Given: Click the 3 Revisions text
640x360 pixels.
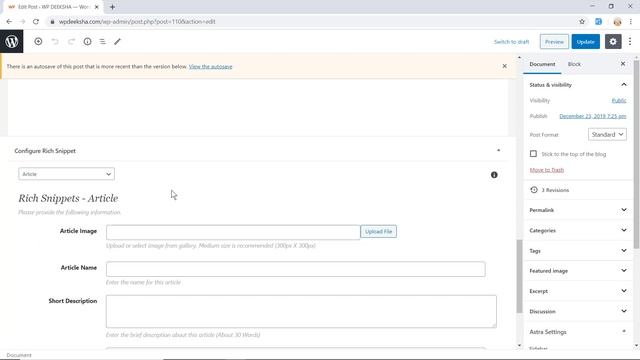Looking at the screenshot, I should click(555, 190).
